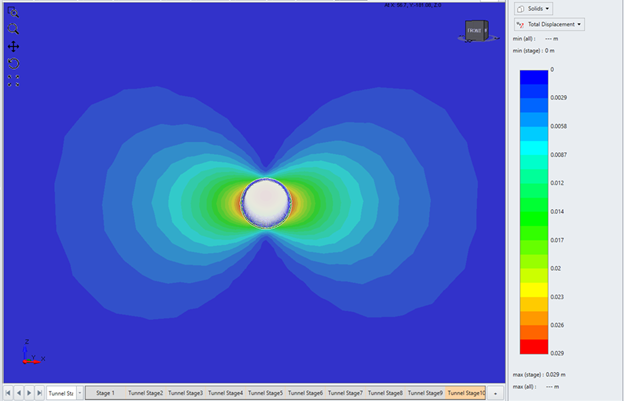
Task: Select the zoom window tool icon
Action: pos(13,12)
